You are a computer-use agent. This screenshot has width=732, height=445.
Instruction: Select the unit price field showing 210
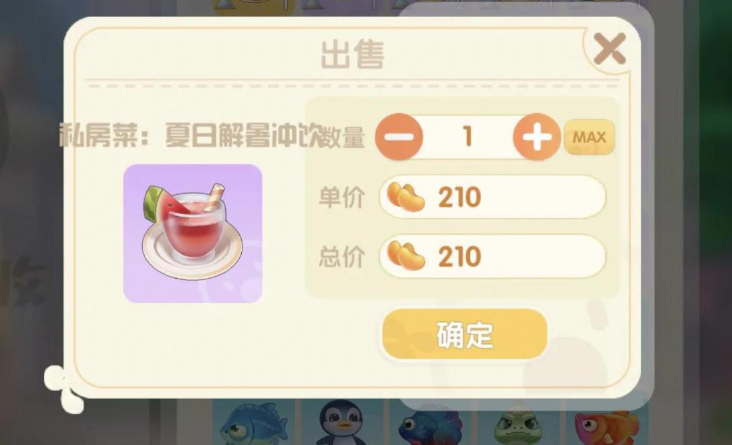493,197
